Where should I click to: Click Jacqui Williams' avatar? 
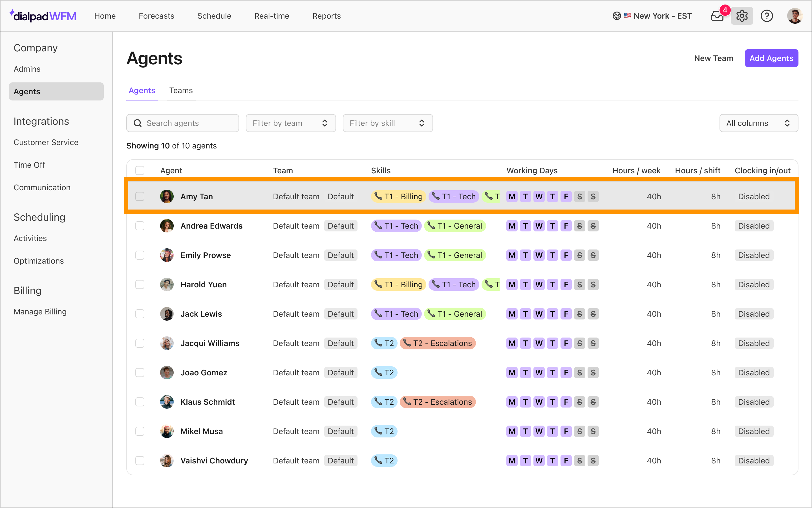[167, 343]
